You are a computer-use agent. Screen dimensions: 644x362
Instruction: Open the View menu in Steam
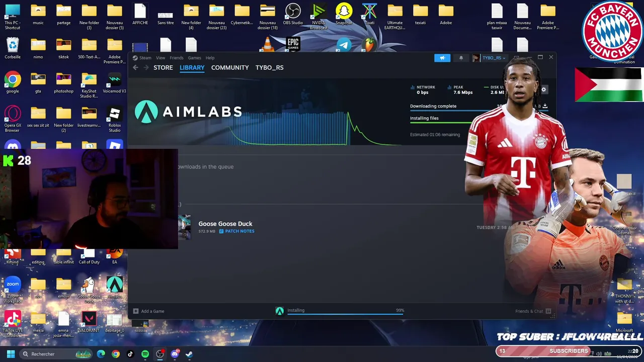(160, 58)
